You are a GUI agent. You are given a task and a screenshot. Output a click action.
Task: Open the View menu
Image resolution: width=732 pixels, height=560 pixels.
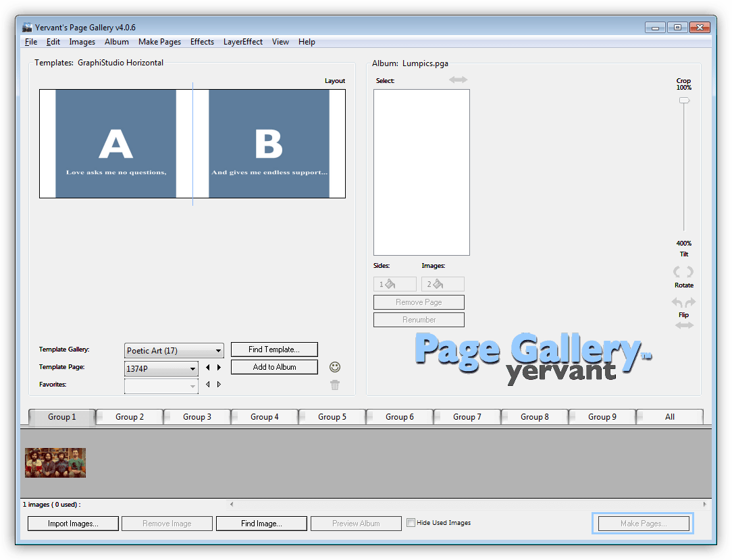[x=280, y=42]
